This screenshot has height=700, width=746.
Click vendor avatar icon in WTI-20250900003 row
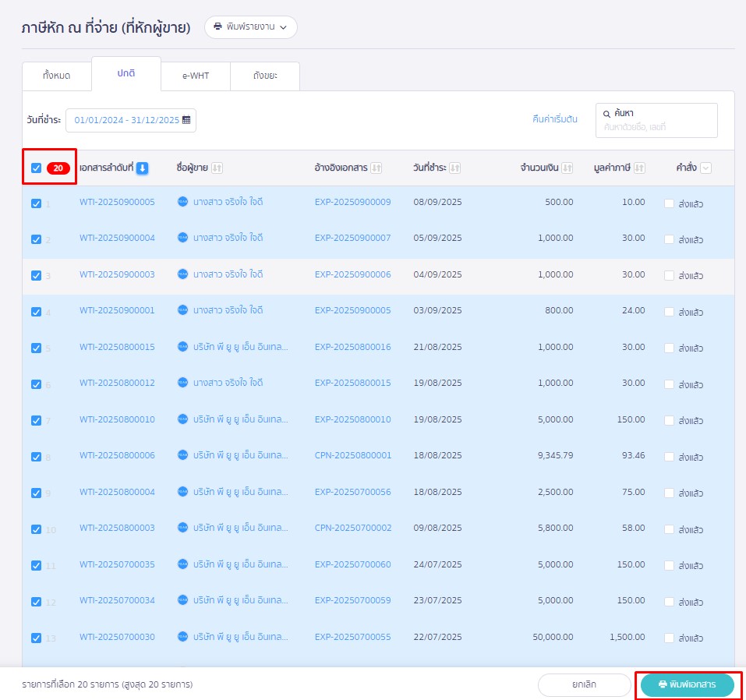[x=182, y=274]
